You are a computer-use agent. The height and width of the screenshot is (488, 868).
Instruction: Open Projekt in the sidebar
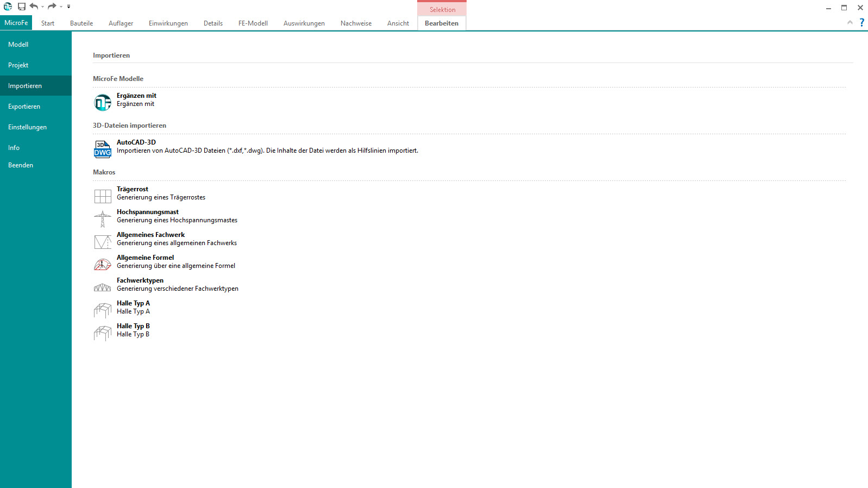(36, 65)
